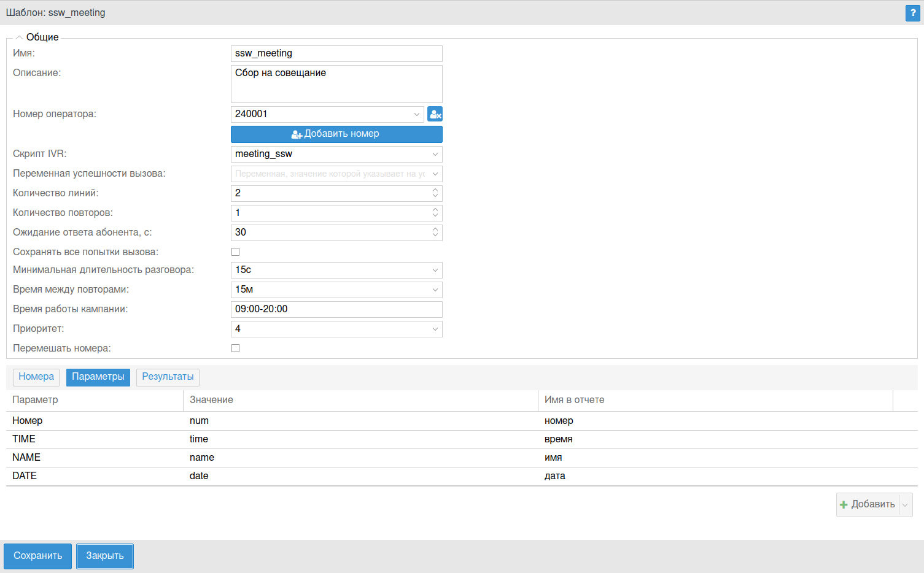The image size is (924, 573).
Task: Expand the Номер оператора dropdown
Action: click(x=416, y=114)
